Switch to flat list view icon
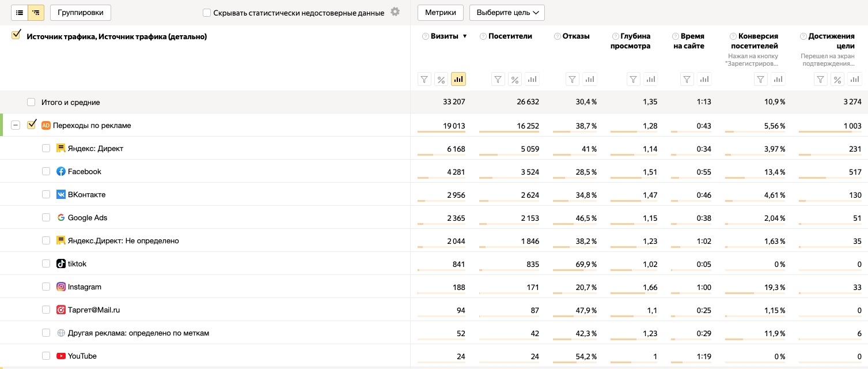Image resolution: width=868 pixels, height=369 pixels. click(20, 12)
